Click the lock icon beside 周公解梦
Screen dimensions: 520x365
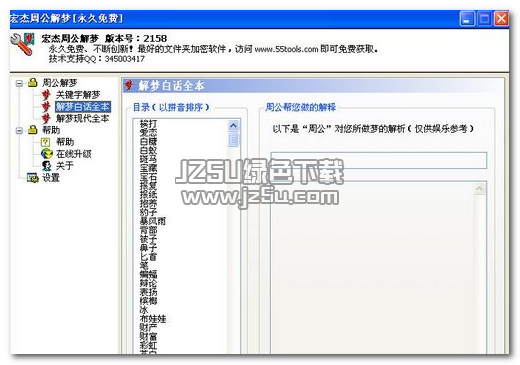coord(32,83)
